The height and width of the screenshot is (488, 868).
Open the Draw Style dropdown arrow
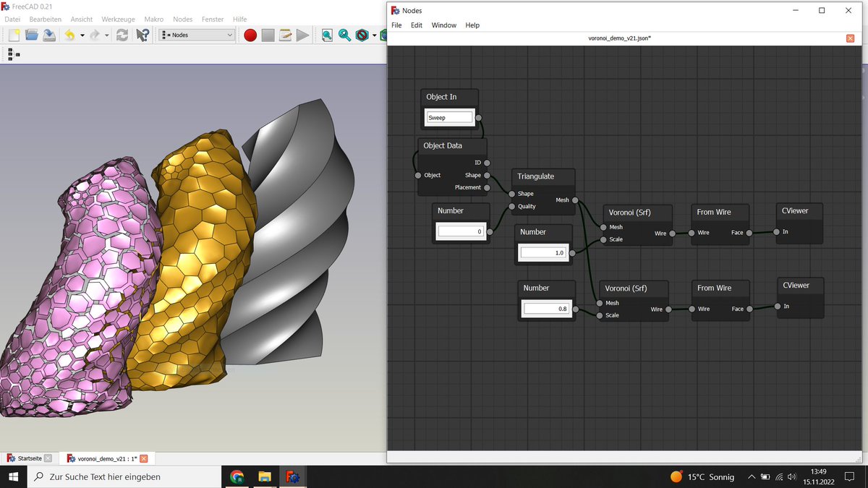pos(374,35)
